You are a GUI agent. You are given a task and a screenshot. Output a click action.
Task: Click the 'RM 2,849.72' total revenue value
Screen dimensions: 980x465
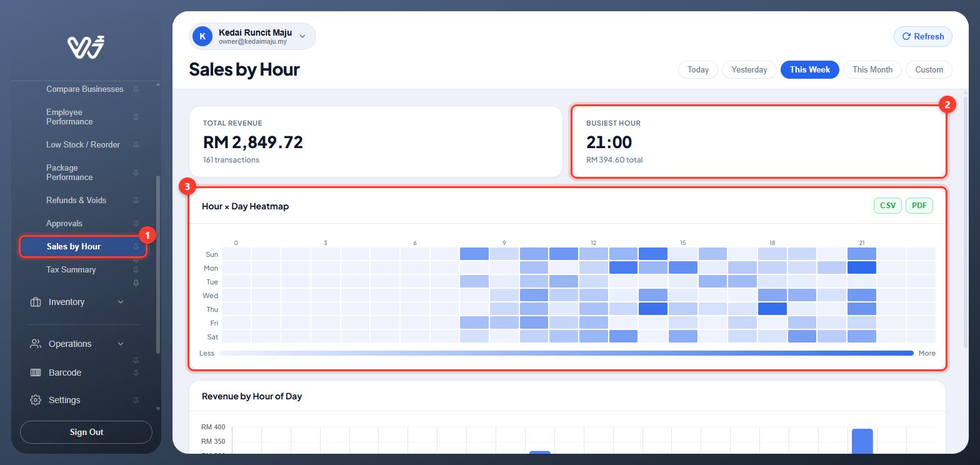253,142
